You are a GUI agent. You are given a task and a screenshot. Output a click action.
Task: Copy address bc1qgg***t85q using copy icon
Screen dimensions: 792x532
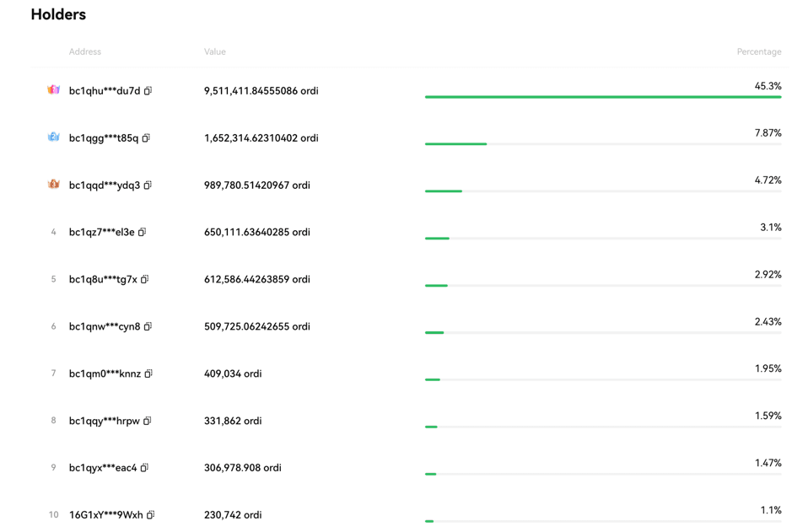coord(146,138)
